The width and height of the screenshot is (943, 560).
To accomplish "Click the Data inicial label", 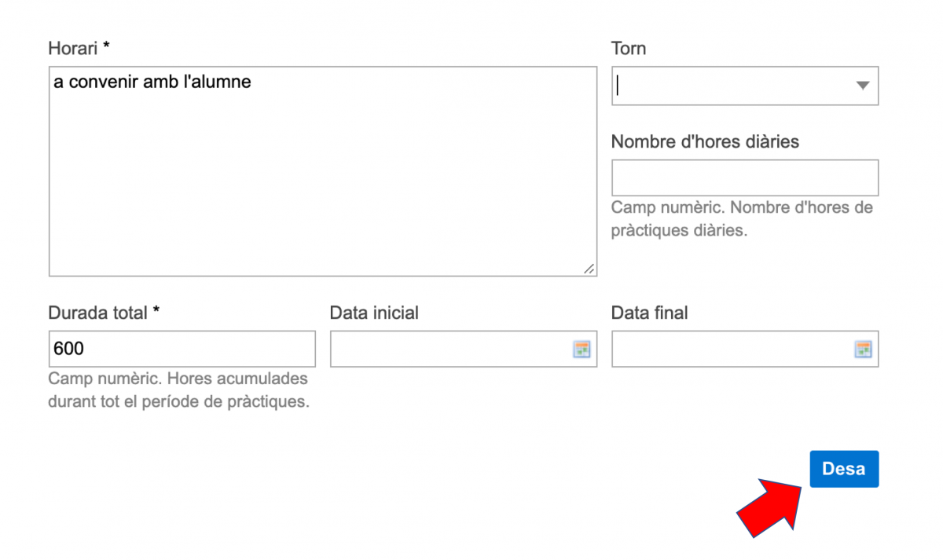I will point(374,313).
